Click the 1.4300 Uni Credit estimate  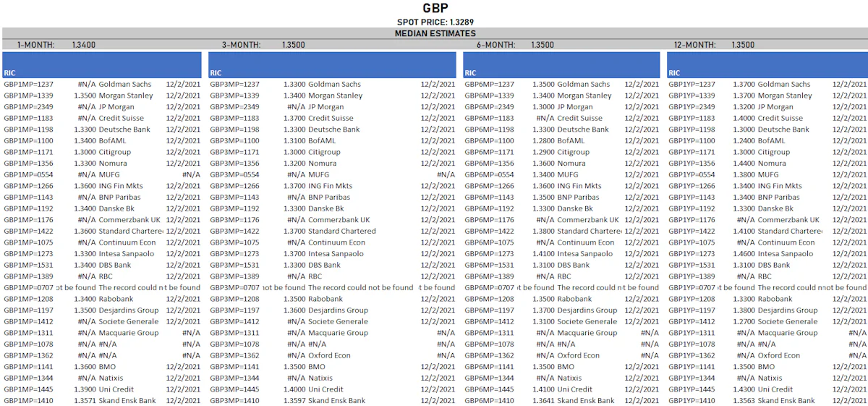(744, 389)
